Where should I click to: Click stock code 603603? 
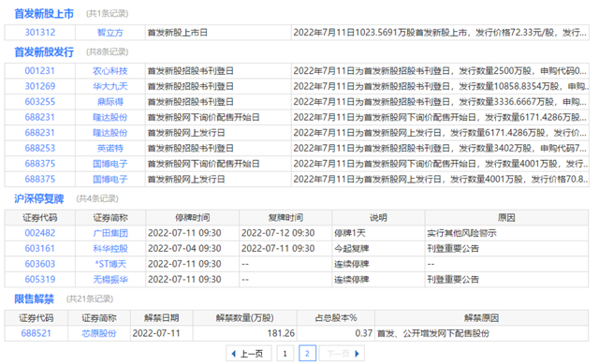pos(40,264)
